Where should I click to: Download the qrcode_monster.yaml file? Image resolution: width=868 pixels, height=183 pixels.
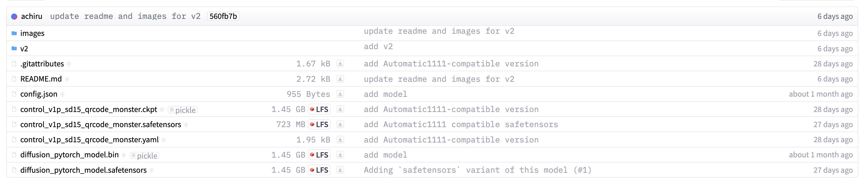coord(340,140)
